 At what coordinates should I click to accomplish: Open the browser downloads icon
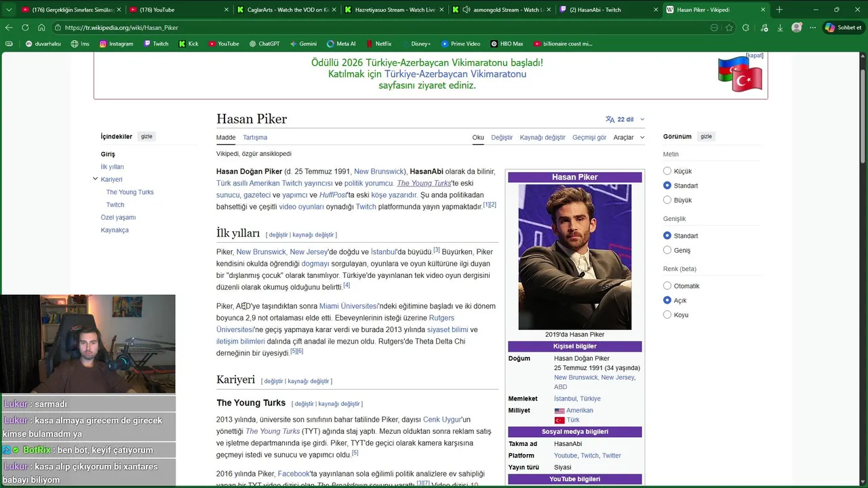780,28
